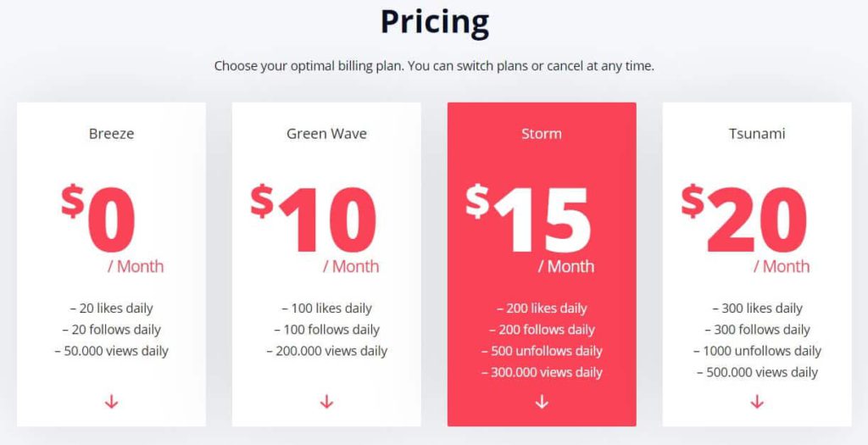868x445 pixels.
Task: Click the Pricing heading
Action: [435, 22]
